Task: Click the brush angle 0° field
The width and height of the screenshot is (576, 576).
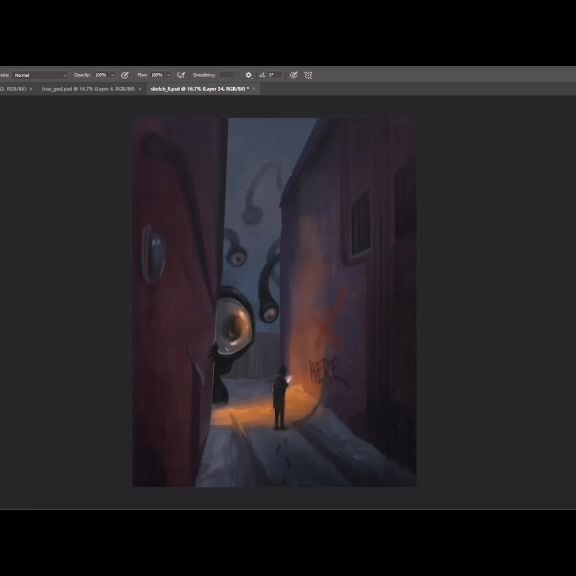Action: tap(275, 75)
